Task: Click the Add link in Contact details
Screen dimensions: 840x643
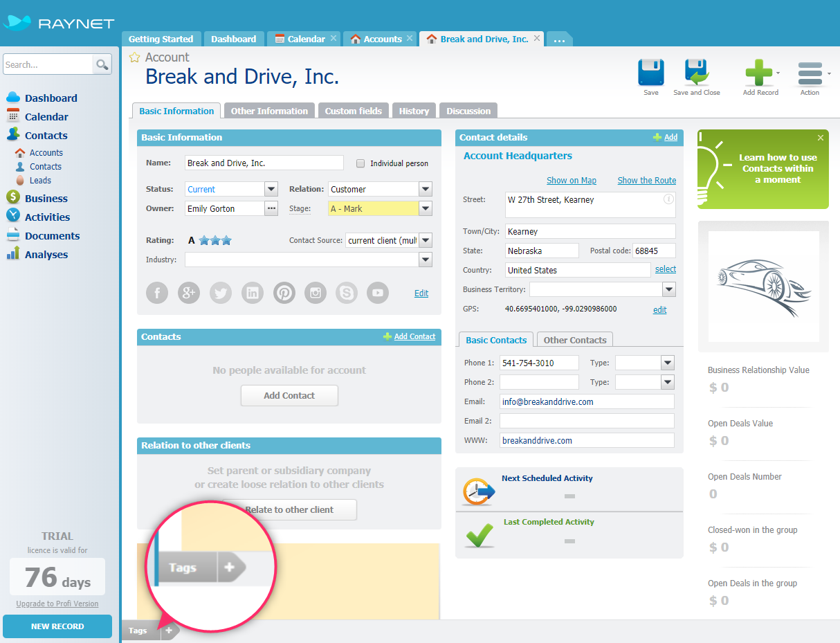Action: coord(670,137)
